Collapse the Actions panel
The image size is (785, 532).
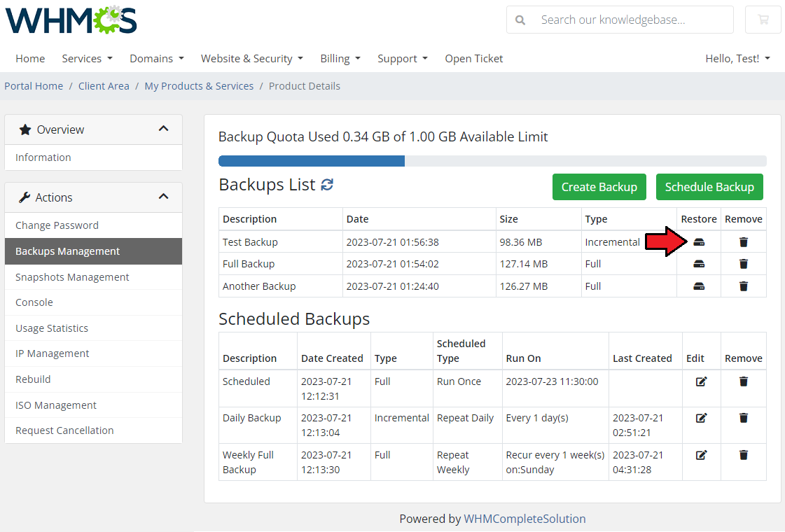[163, 196]
